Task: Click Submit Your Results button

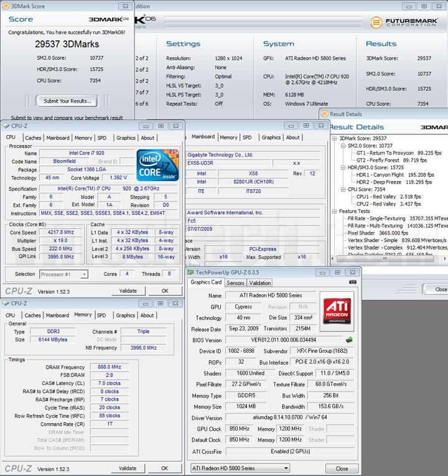Action: (x=67, y=101)
